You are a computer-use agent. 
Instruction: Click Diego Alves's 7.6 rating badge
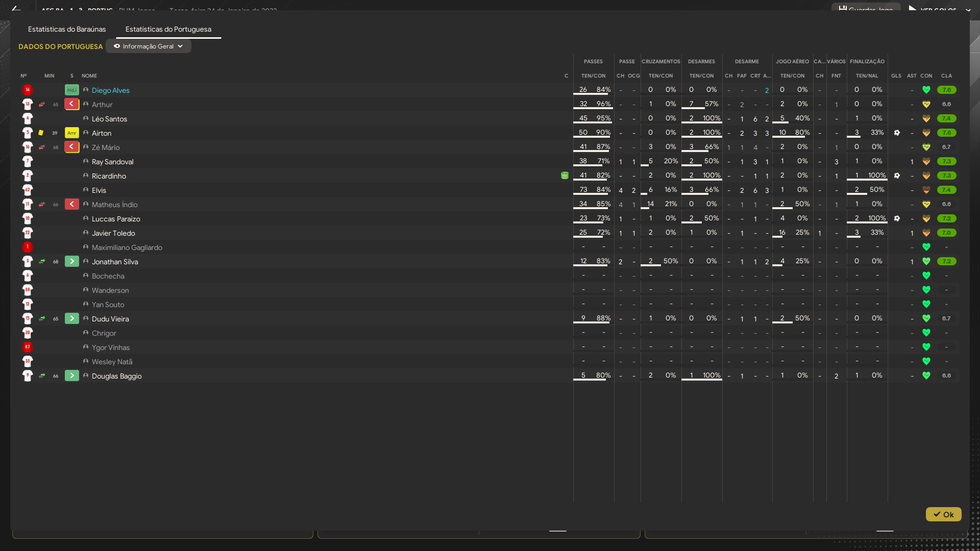(x=946, y=90)
